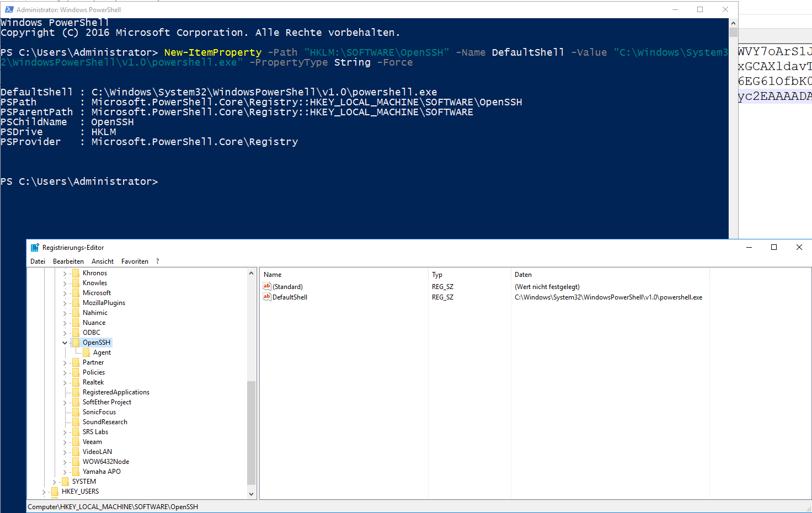
Task: Select the Nuance folder icon
Action: click(76, 323)
